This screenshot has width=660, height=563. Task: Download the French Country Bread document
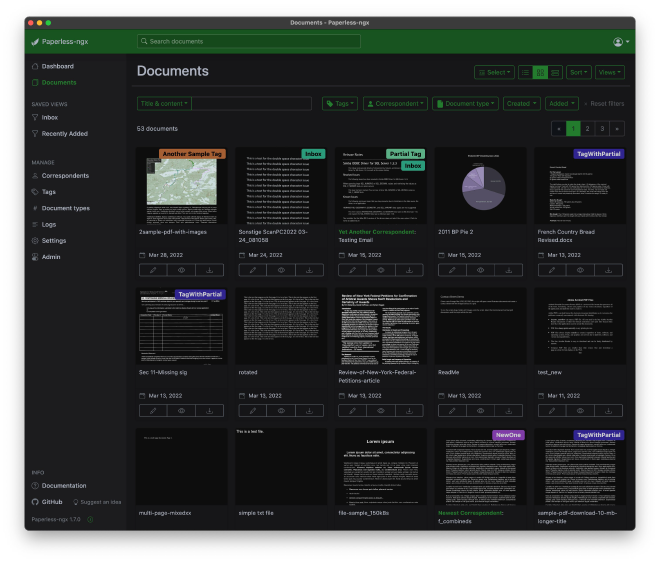(609, 270)
